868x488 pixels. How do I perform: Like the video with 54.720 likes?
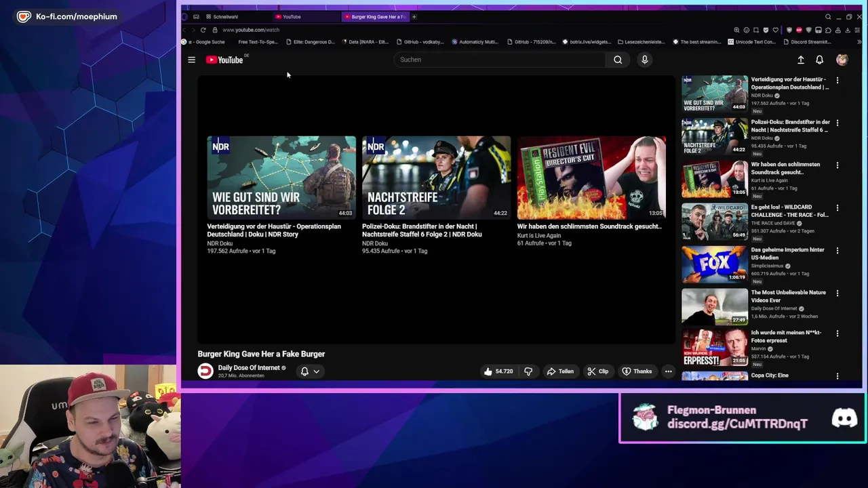tap(498, 371)
